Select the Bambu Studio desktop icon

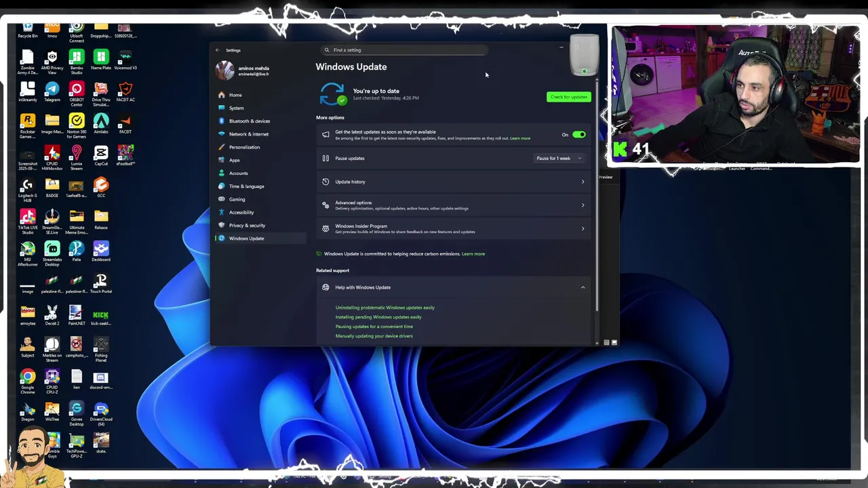coord(76,62)
